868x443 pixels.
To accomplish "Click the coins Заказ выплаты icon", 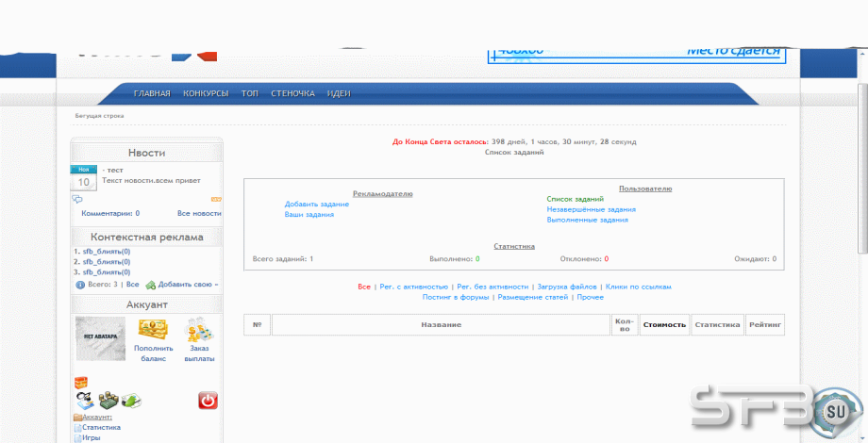I will 199,330.
